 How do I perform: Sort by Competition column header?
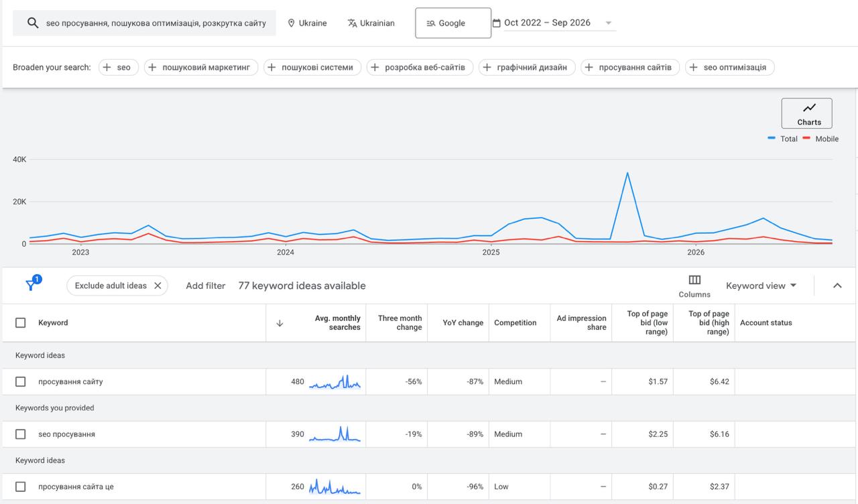pyautogui.click(x=515, y=323)
